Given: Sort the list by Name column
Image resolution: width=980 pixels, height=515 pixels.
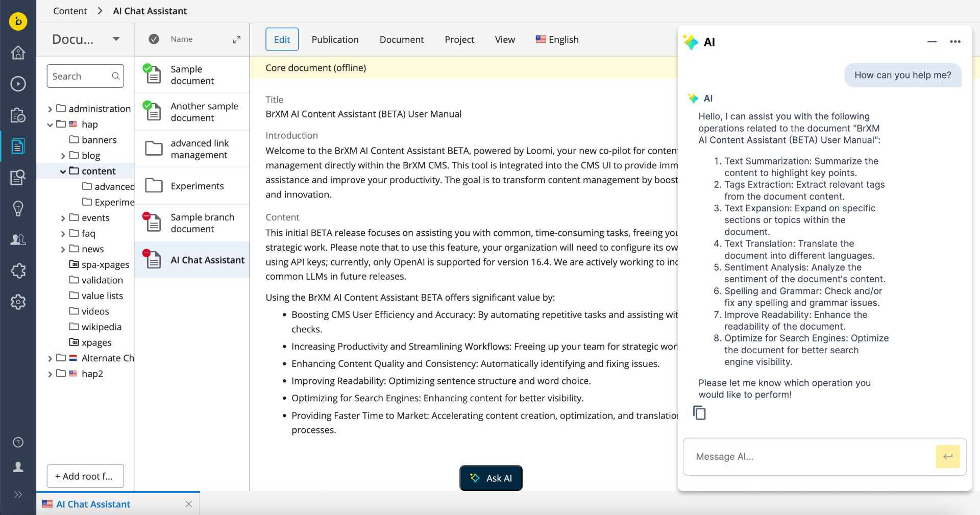Looking at the screenshot, I should point(181,39).
